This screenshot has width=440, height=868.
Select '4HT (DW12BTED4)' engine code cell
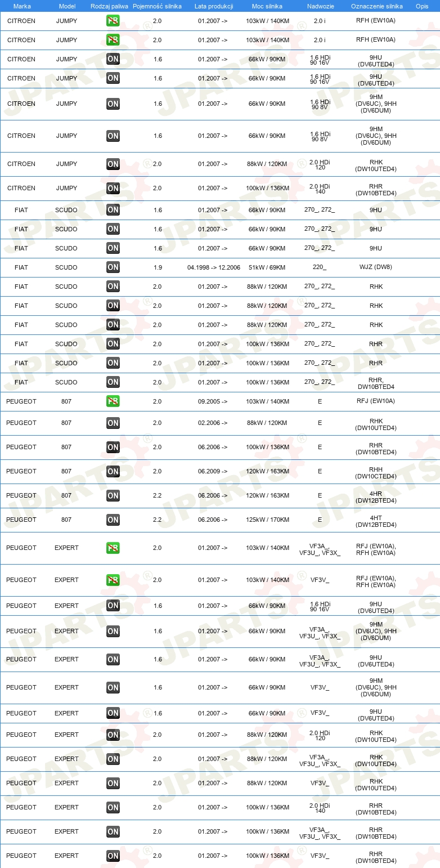(376, 521)
